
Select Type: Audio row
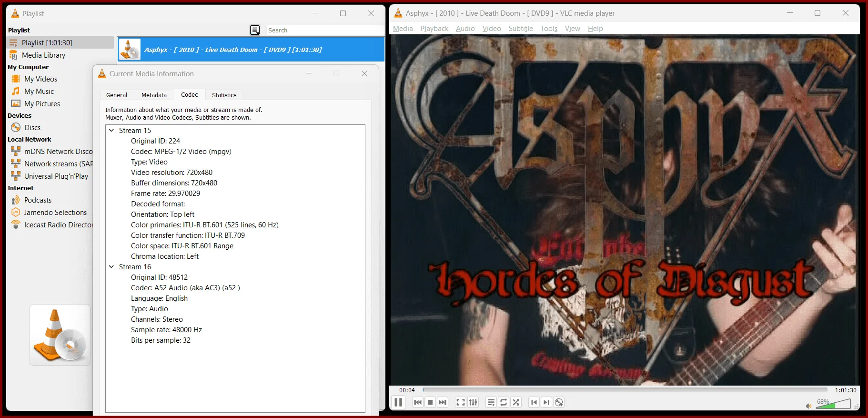149,309
